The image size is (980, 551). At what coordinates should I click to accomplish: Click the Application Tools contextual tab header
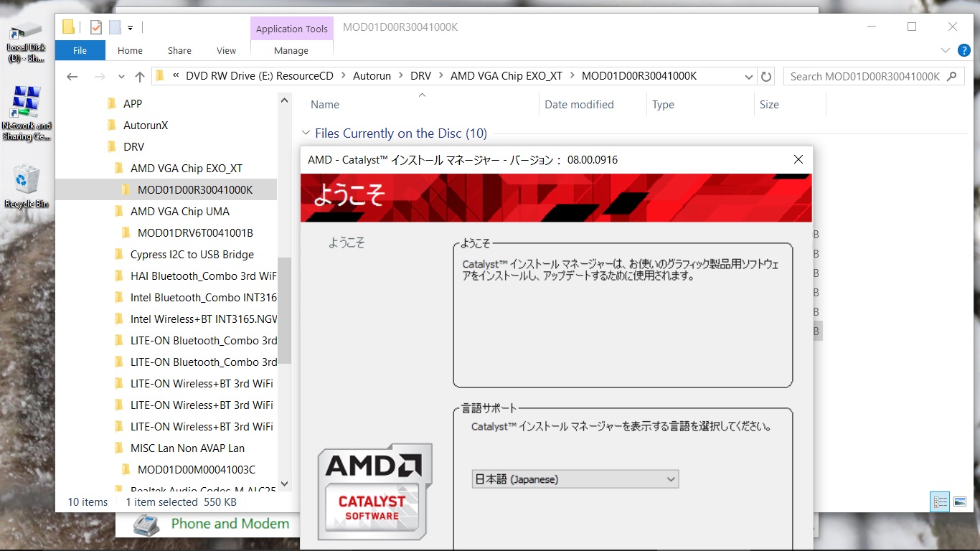coord(291,29)
